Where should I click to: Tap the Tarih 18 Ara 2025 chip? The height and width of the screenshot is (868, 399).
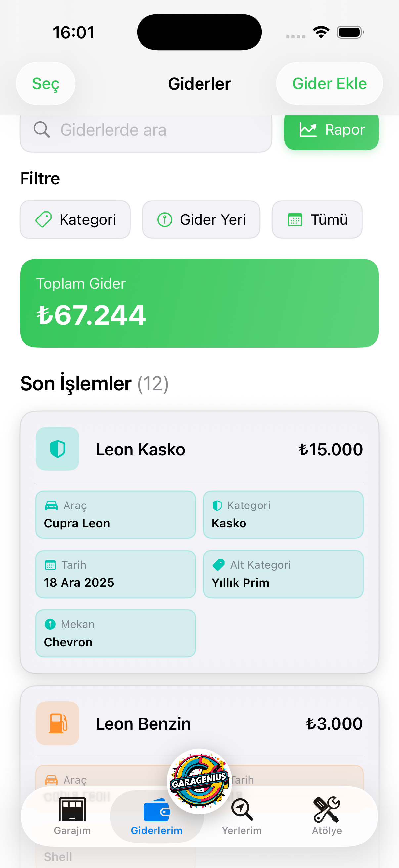click(x=115, y=574)
